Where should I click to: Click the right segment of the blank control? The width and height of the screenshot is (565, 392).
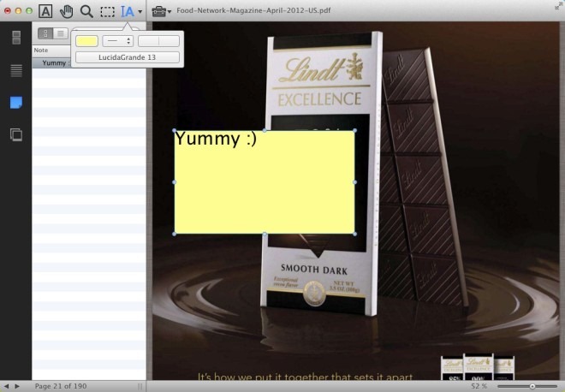pos(169,41)
